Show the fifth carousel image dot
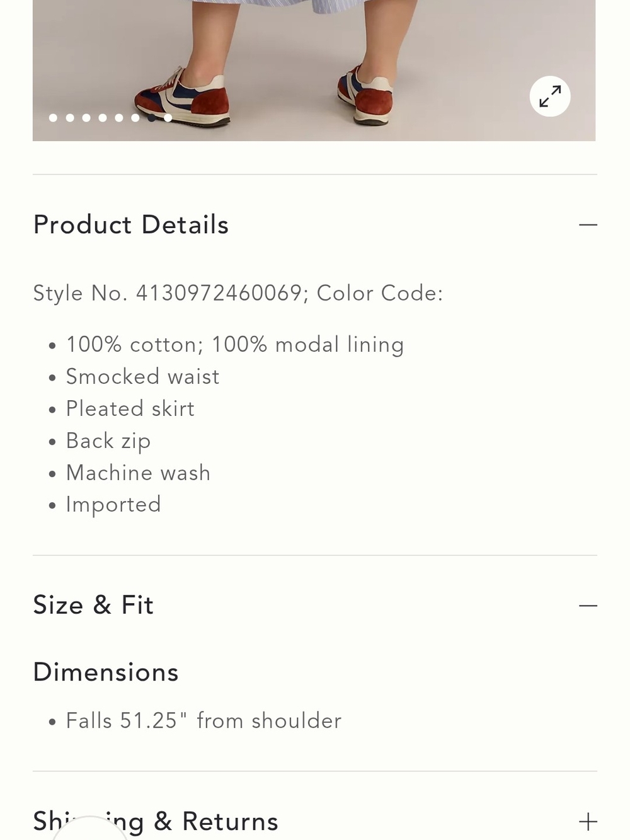630x840 pixels. tap(119, 118)
